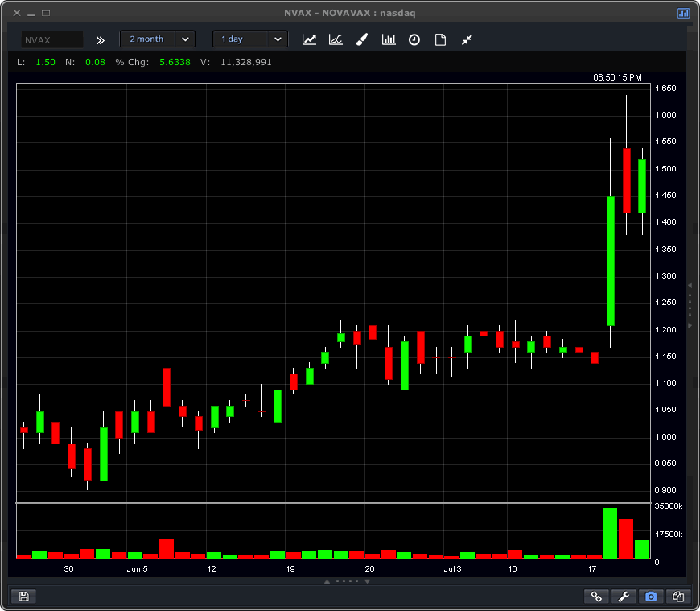700x611 pixels.
Task: Click the blank page template icon
Action: 440,39
